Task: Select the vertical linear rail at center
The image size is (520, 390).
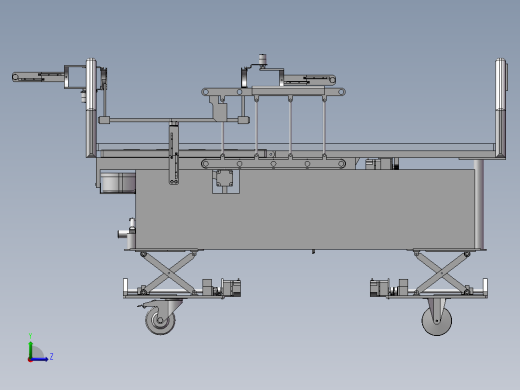Action: [x=174, y=152]
